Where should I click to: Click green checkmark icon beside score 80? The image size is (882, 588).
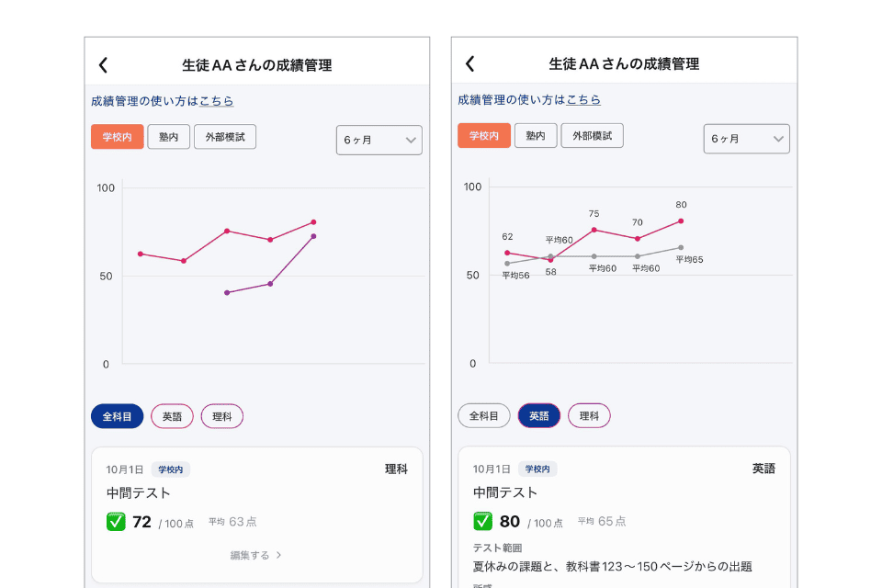click(x=483, y=521)
